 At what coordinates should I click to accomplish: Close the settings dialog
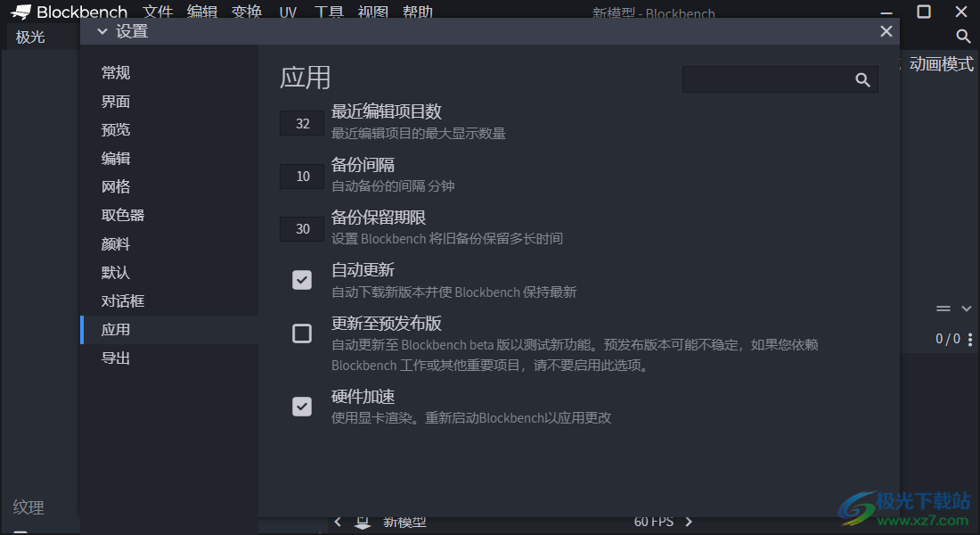[x=886, y=31]
